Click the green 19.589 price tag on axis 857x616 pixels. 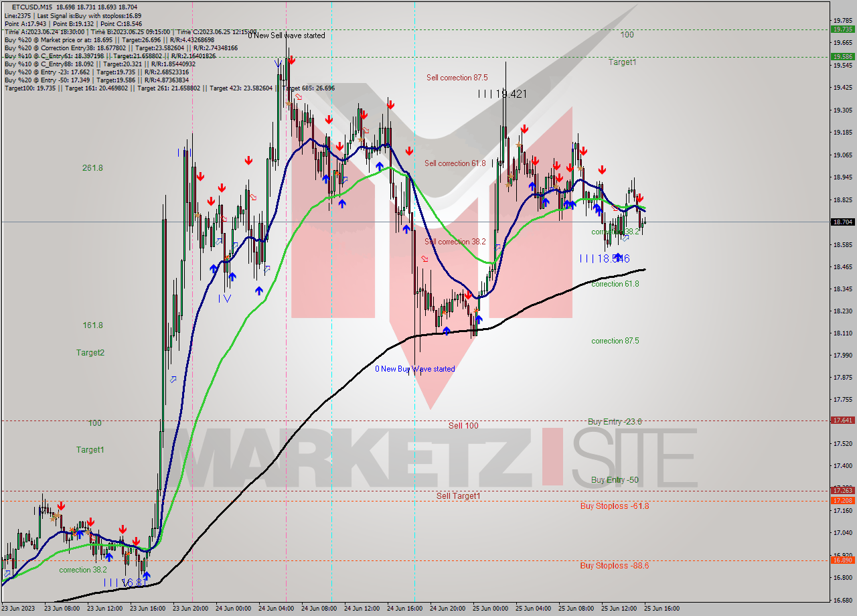point(842,57)
